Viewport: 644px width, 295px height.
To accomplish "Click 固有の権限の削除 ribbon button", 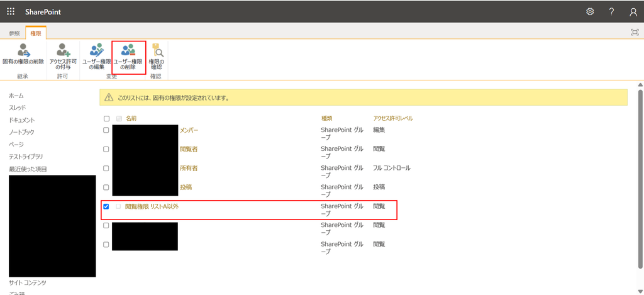I will tap(23, 55).
